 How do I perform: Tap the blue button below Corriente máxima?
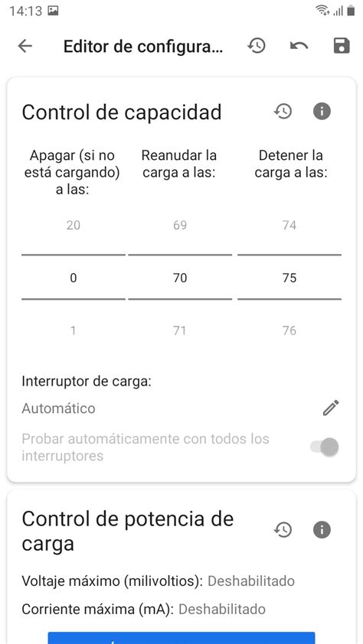point(181,638)
